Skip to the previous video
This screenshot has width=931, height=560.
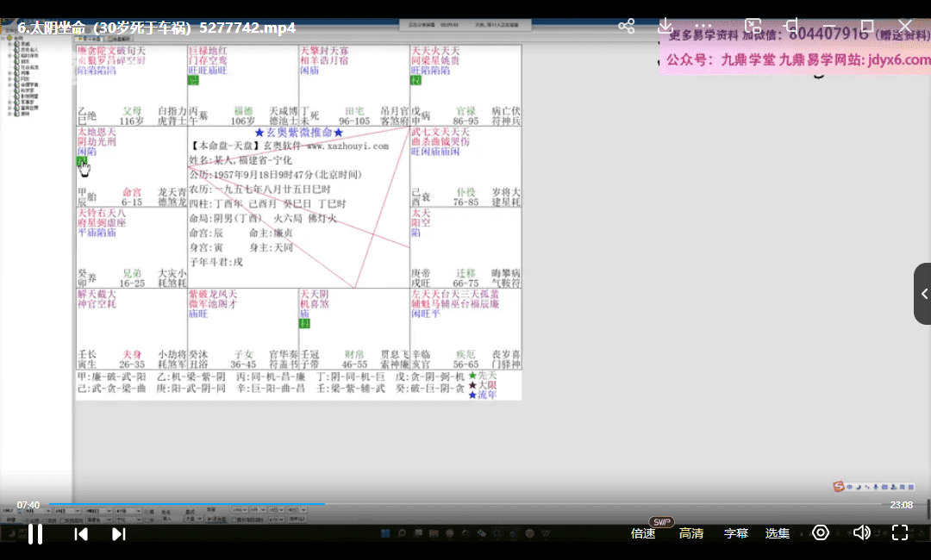click(81, 534)
